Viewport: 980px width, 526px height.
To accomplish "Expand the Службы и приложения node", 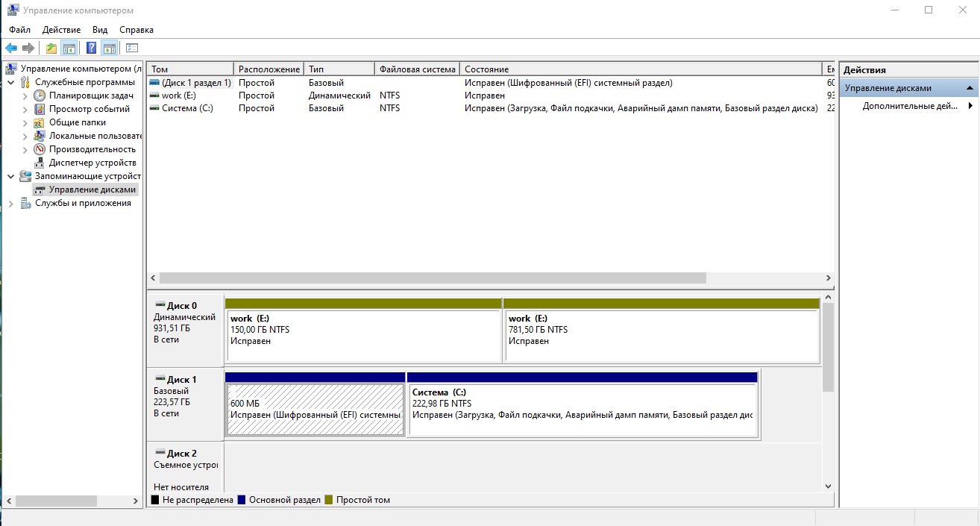I will click(x=11, y=203).
